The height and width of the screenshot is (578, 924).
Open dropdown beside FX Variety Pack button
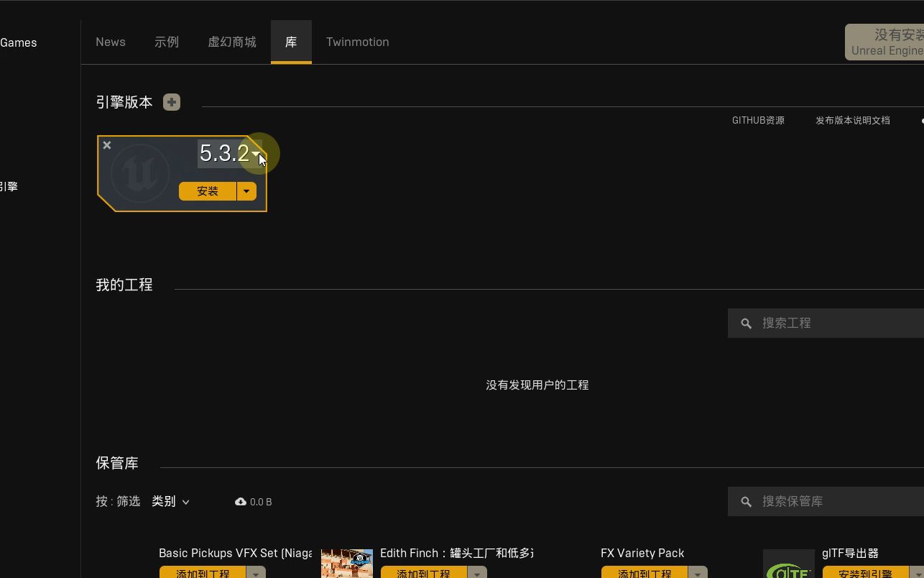coord(698,573)
